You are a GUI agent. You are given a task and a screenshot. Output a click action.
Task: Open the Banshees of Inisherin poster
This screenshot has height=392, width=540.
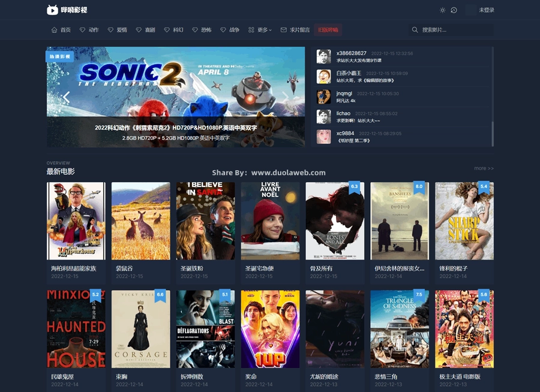click(x=400, y=221)
